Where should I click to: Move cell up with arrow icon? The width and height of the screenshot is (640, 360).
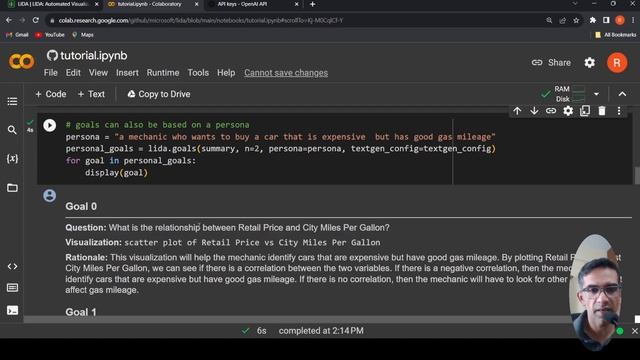pyautogui.click(x=517, y=111)
